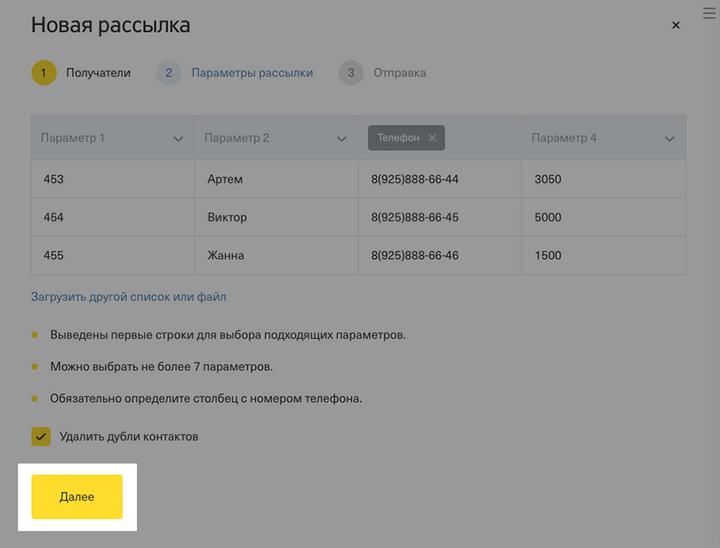The width and height of the screenshot is (720, 548).
Task: Remove the Телефон tag with its X
Action: pos(432,138)
